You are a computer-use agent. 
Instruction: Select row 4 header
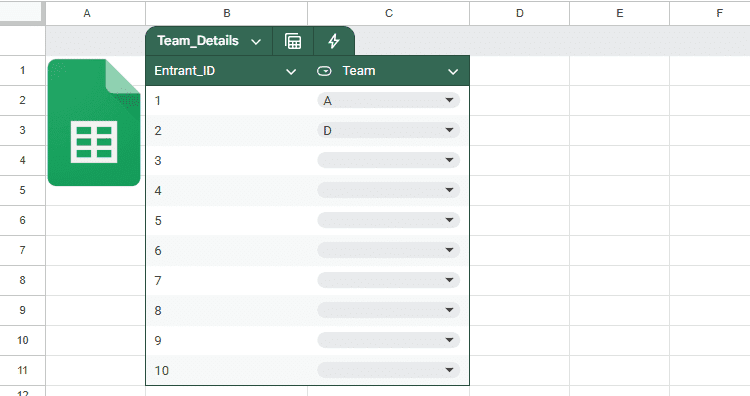[x=22, y=160]
